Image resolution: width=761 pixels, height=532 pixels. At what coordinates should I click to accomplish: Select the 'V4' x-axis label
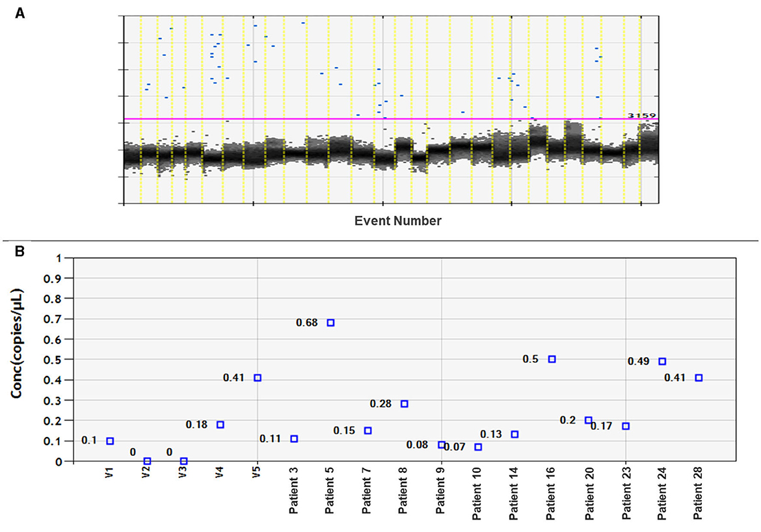[220, 472]
